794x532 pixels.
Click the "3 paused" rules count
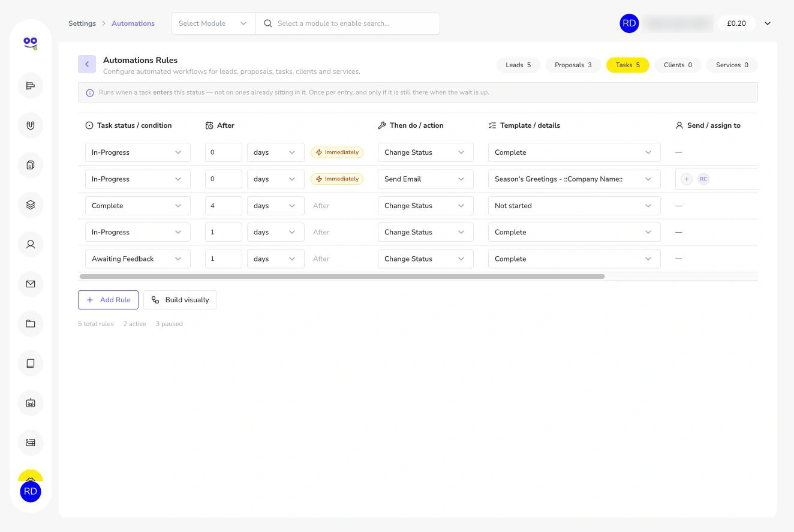click(169, 324)
